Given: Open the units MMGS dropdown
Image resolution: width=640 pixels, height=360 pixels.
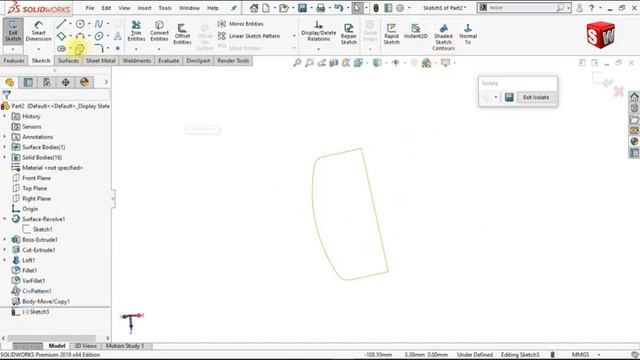Looking at the screenshot, I should coord(599,355).
